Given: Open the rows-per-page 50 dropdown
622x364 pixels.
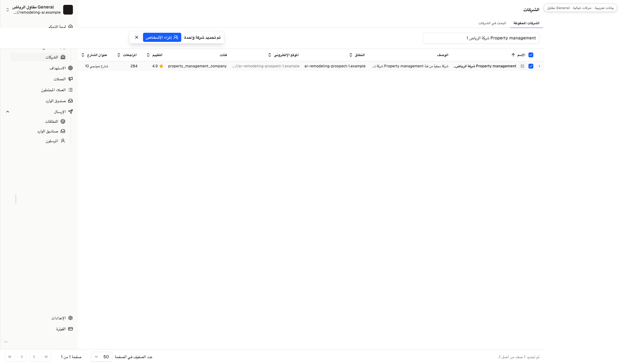Looking at the screenshot, I should click(102, 357).
